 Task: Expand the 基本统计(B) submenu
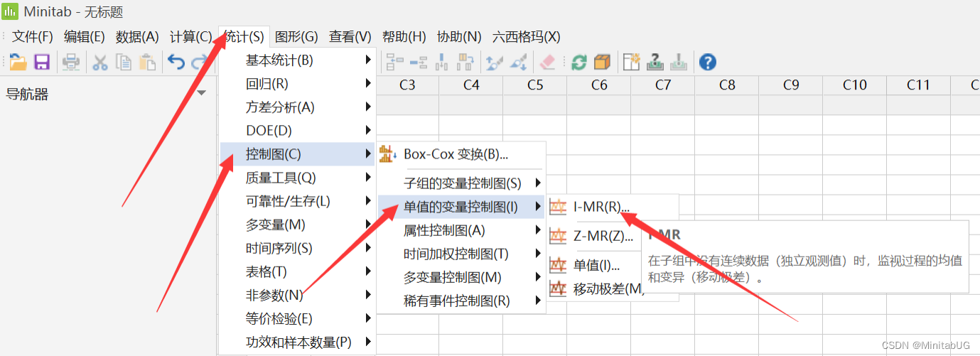click(297, 60)
